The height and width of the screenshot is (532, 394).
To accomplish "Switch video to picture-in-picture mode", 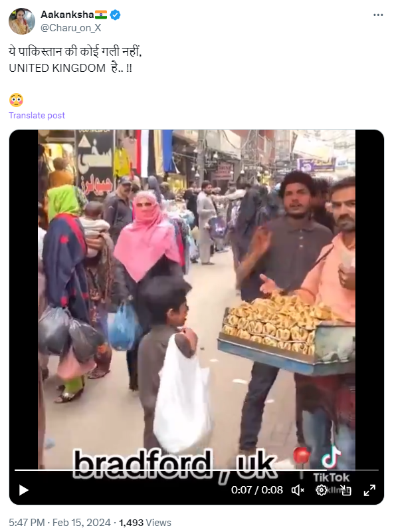I will (x=346, y=490).
